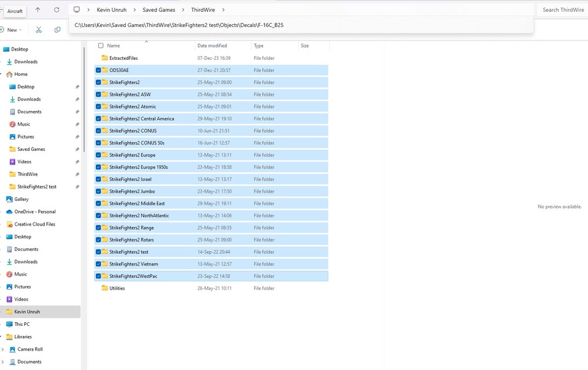
Task: Click the PC monitor icon in breadcrumb
Action: tap(77, 10)
